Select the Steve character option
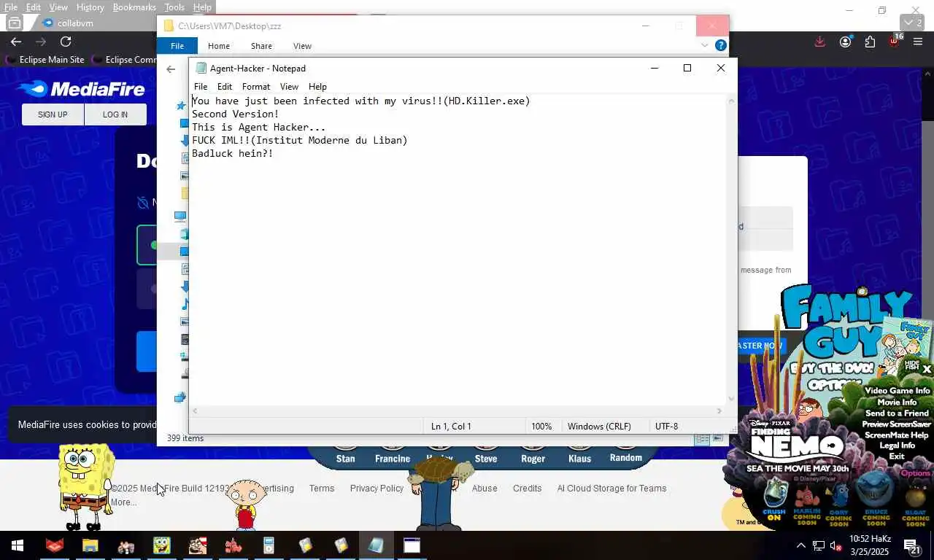 tap(486, 459)
